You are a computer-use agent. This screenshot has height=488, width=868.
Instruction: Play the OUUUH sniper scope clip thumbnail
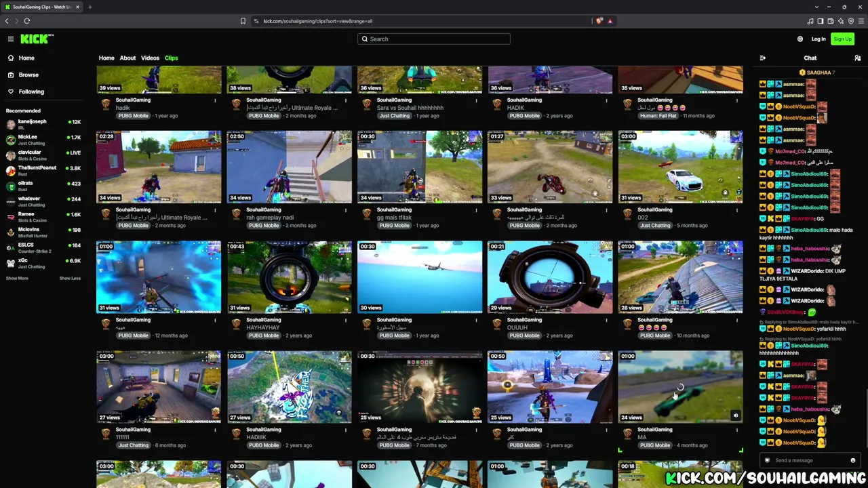click(x=550, y=277)
